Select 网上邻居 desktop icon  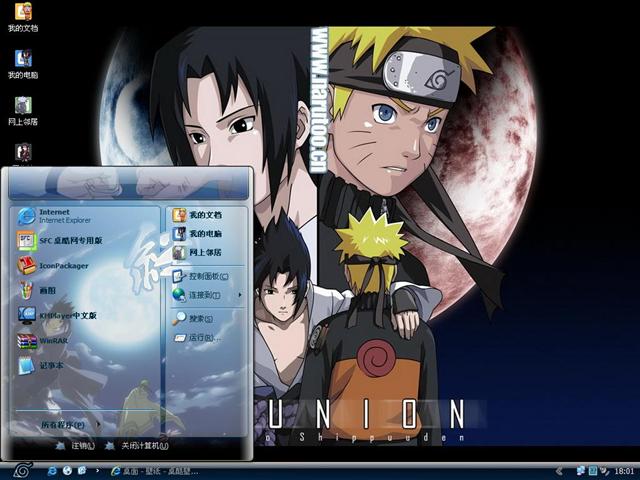tap(23, 111)
